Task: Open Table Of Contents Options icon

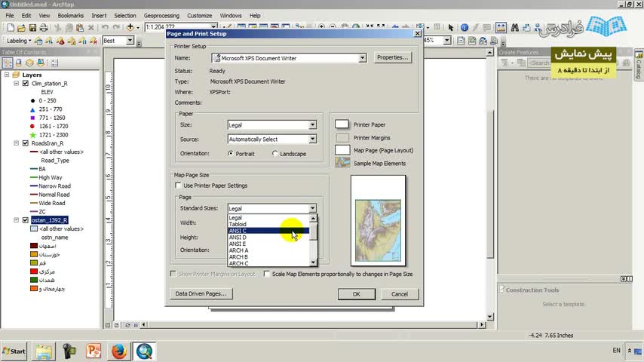Action: 54,63
